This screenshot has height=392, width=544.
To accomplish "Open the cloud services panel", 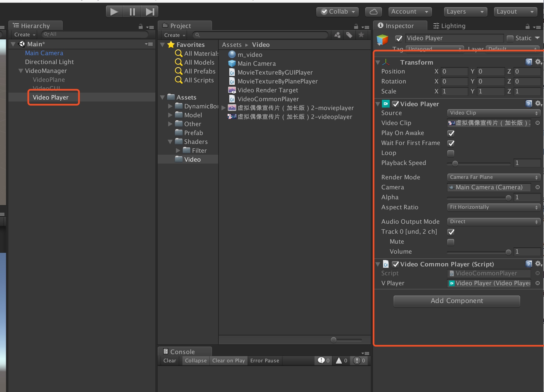I will pyautogui.click(x=373, y=12).
